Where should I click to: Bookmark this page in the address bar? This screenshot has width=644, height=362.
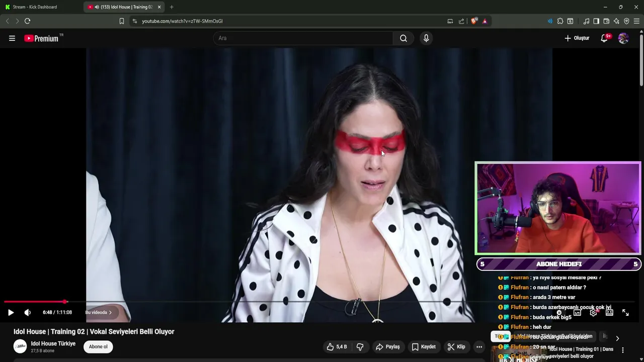(x=121, y=21)
